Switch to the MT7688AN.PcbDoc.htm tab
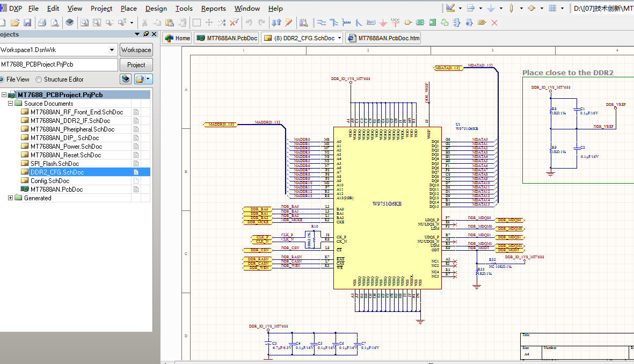 coord(383,38)
